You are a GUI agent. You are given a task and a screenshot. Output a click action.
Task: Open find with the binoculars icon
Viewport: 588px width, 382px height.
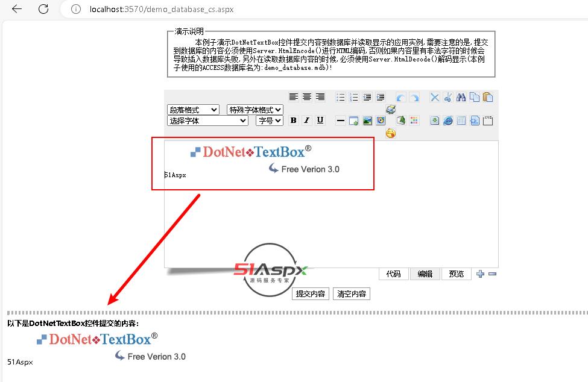tap(461, 98)
